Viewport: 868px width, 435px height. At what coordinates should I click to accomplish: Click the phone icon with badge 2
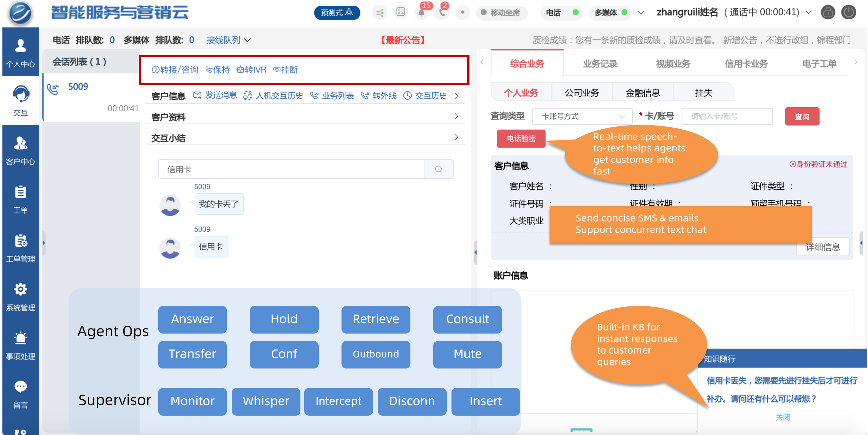(x=442, y=13)
